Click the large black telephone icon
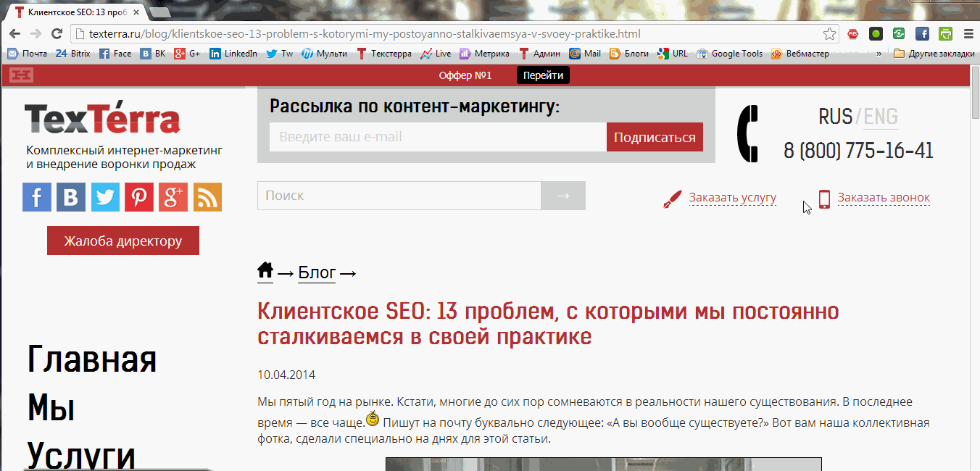The width and height of the screenshot is (980, 471). [747, 133]
